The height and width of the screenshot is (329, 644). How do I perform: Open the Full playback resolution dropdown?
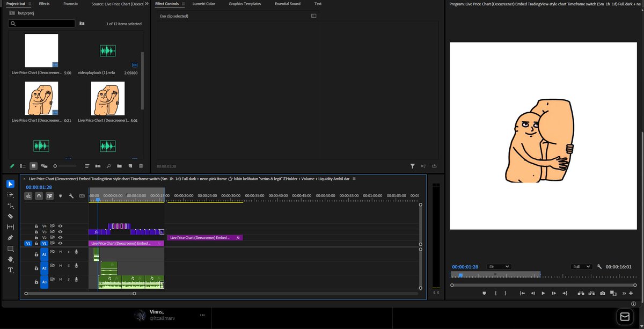click(581, 266)
